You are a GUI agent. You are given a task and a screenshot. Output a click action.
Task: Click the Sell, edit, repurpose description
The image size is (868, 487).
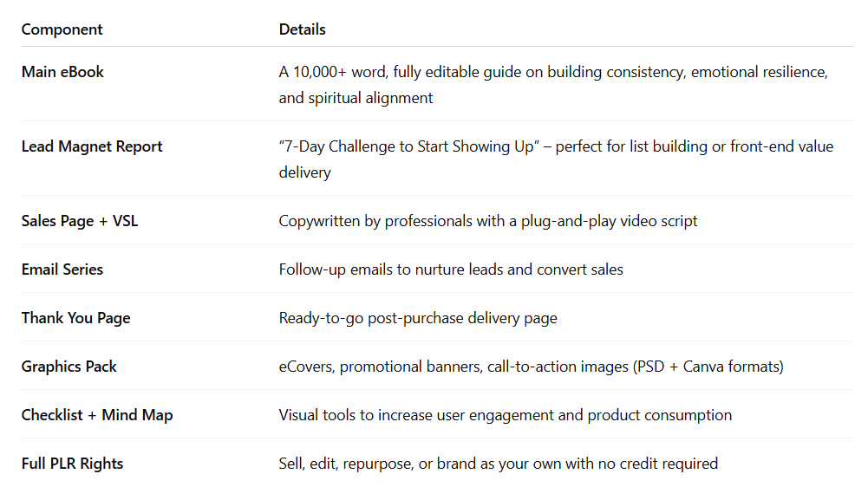(x=499, y=464)
